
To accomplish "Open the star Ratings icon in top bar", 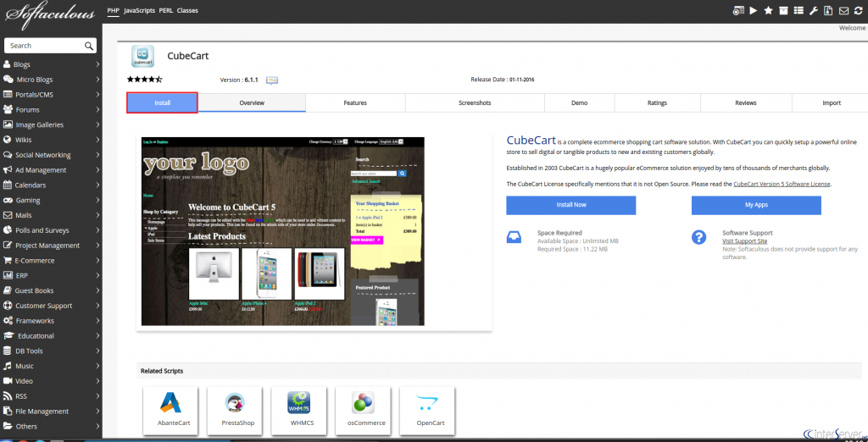I will [x=768, y=10].
